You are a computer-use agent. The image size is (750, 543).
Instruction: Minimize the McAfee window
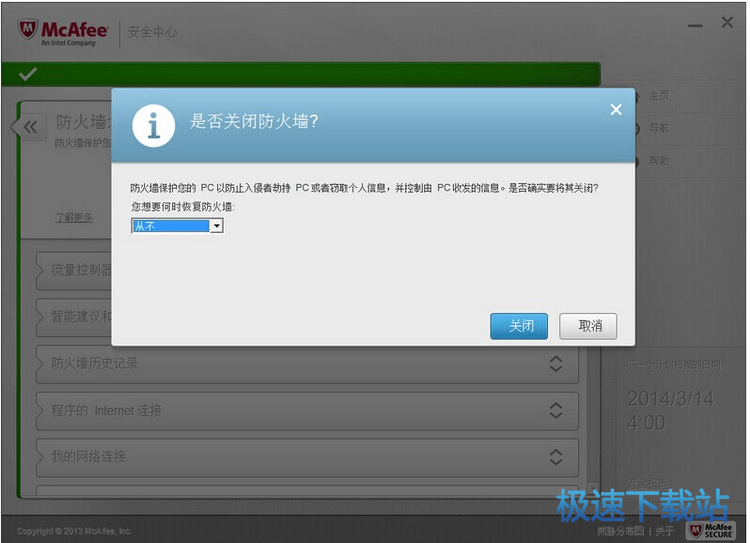click(x=695, y=25)
